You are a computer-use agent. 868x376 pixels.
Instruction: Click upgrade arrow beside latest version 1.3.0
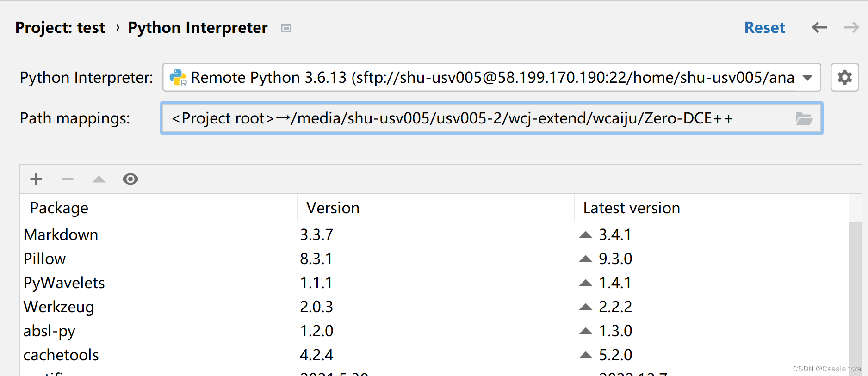click(586, 331)
